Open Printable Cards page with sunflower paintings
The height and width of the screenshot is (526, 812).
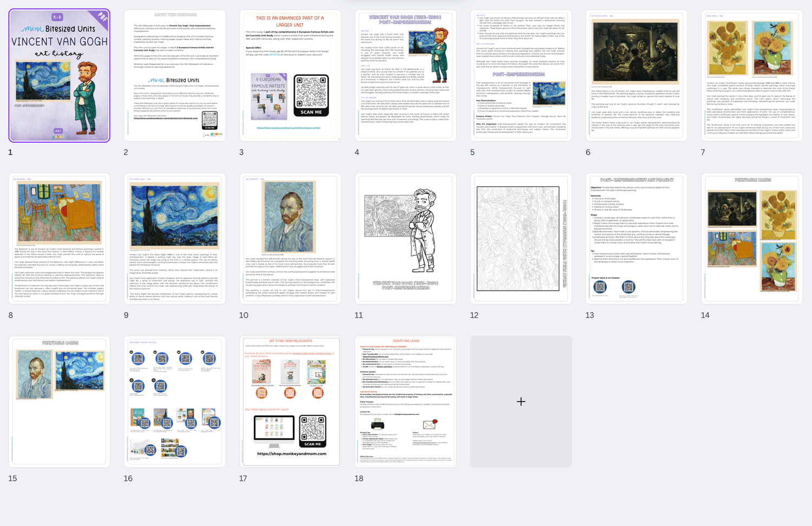pos(752,239)
